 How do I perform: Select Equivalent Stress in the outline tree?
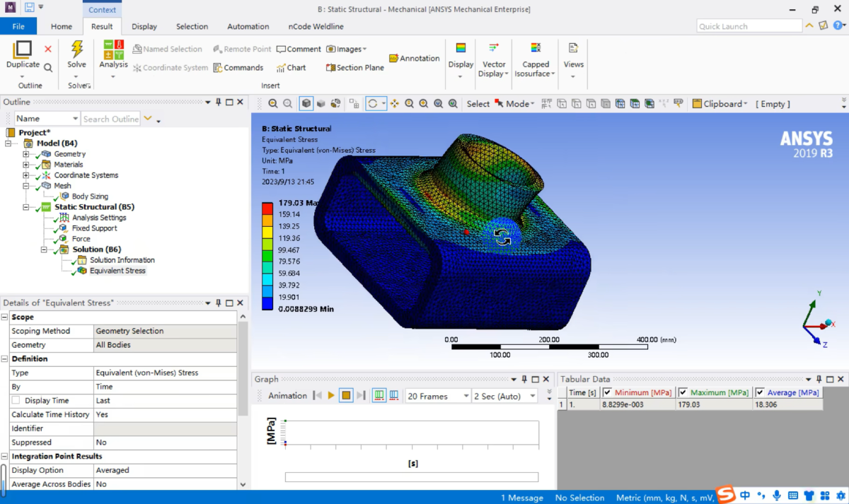pyautogui.click(x=117, y=271)
